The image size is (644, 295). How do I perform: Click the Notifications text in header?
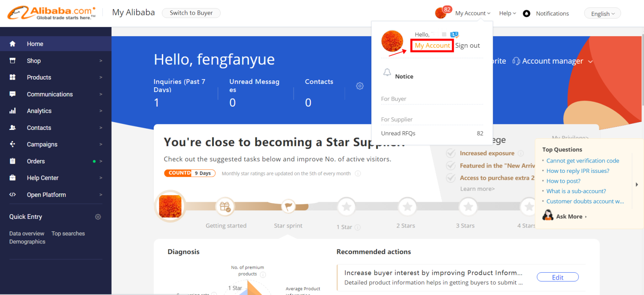(x=552, y=13)
